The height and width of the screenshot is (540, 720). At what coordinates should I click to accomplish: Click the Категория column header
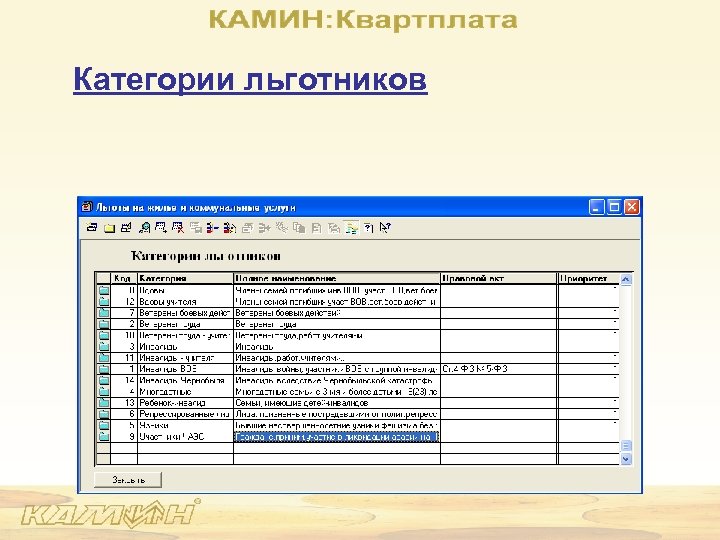tap(186, 278)
